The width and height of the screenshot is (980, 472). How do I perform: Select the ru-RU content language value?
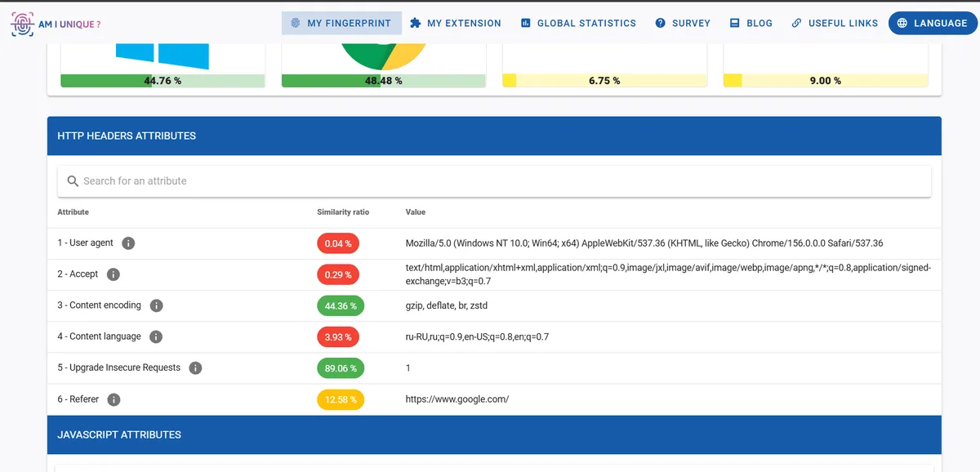tap(477, 336)
